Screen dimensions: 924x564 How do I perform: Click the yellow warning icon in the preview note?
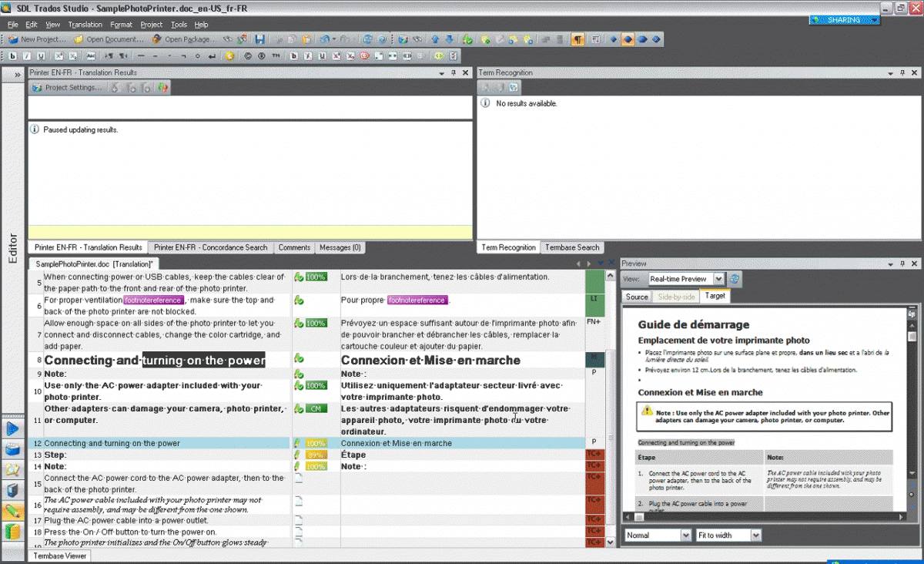[x=647, y=411]
